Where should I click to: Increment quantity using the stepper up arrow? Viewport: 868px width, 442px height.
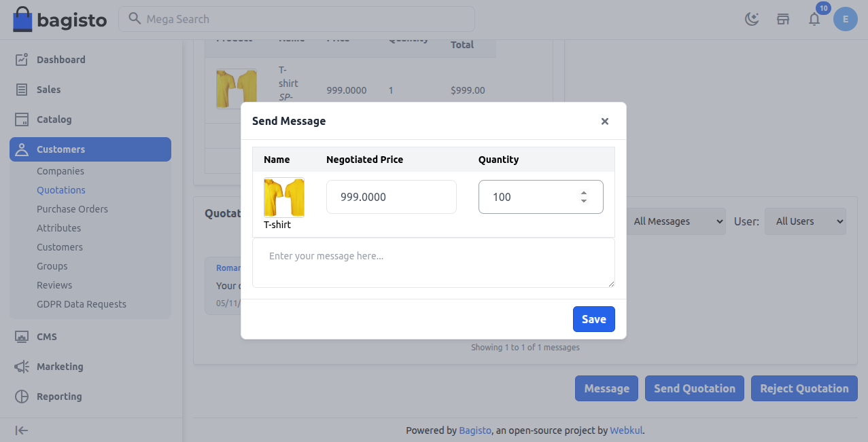click(584, 192)
